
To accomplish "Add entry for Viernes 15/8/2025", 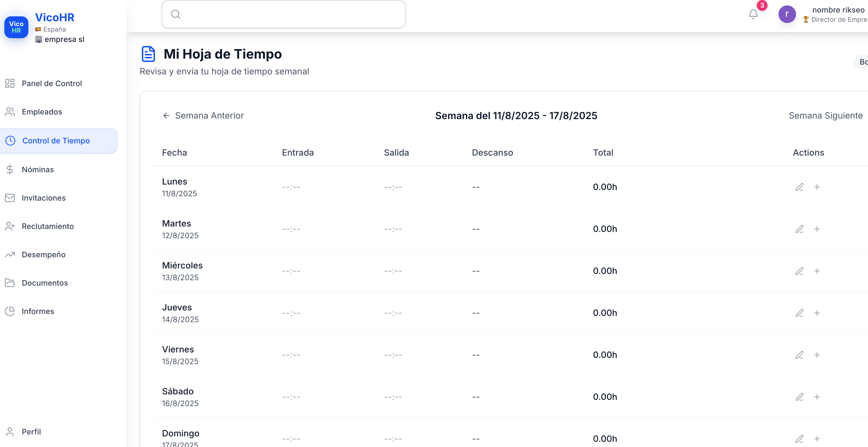I will tap(817, 355).
